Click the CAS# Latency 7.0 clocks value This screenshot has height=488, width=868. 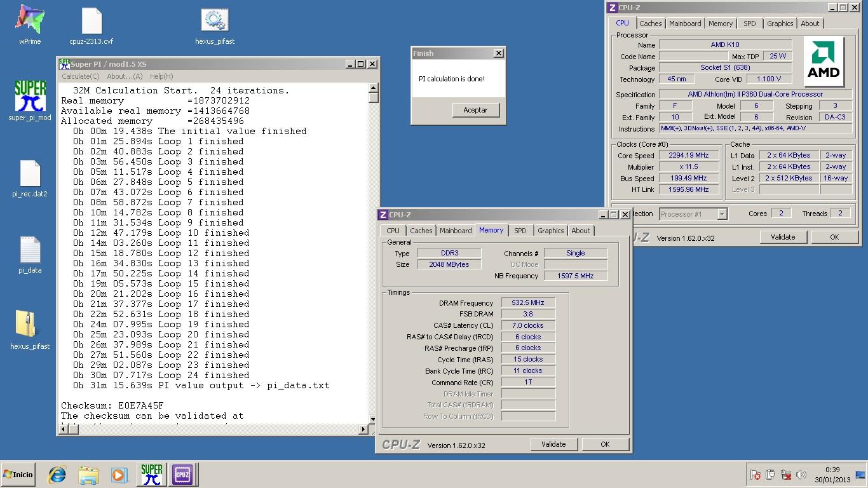pos(528,325)
